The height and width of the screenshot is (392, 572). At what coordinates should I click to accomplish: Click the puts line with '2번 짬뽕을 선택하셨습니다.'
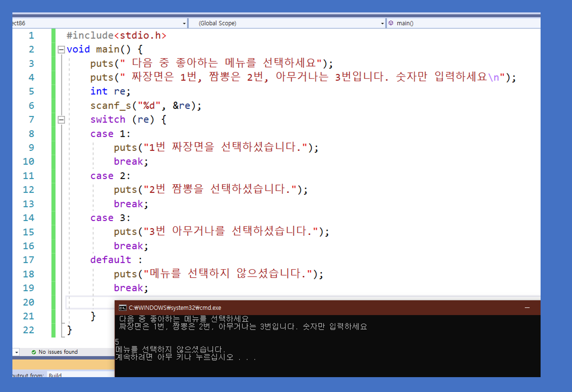[211, 190]
